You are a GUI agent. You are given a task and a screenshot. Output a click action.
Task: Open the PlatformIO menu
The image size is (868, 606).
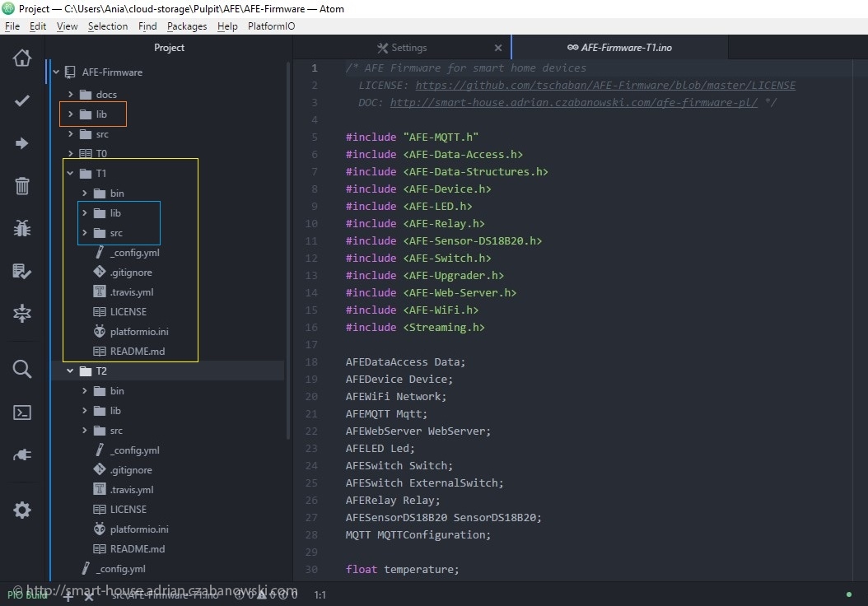(271, 26)
